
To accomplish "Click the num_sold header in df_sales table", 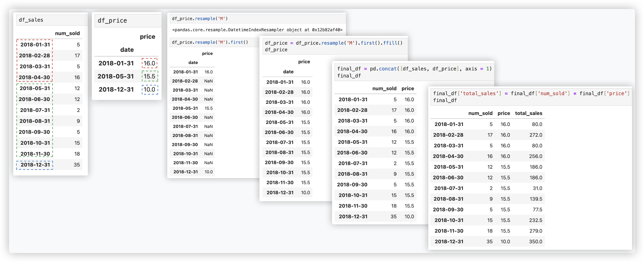I will pyautogui.click(x=67, y=33).
